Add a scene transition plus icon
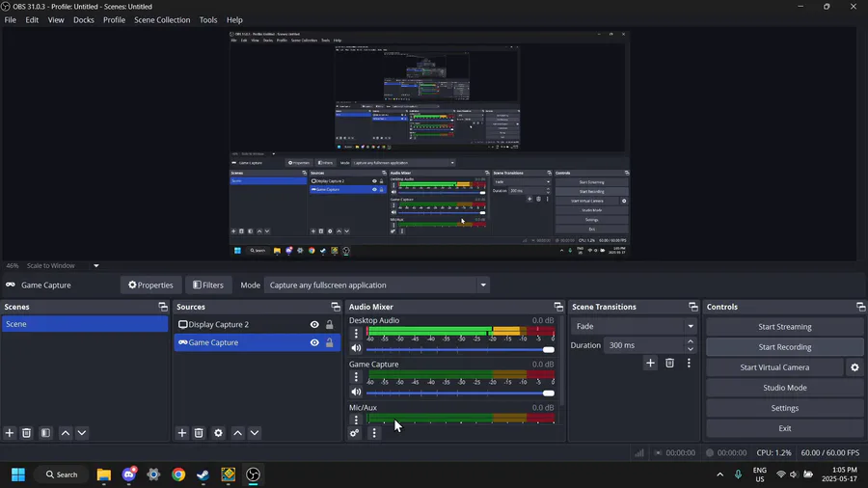Viewport: 868px width, 488px height. [x=650, y=363]
